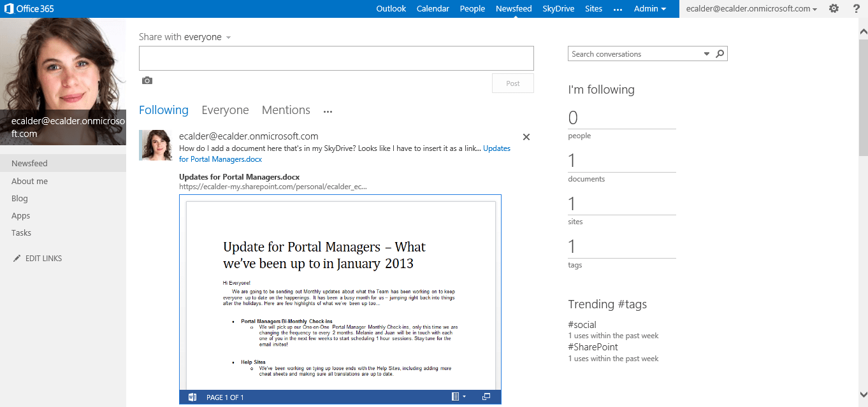This screenshot has height=407, width=868.
Task: Click the document preview page content
Action: click(x=340, y=295)
